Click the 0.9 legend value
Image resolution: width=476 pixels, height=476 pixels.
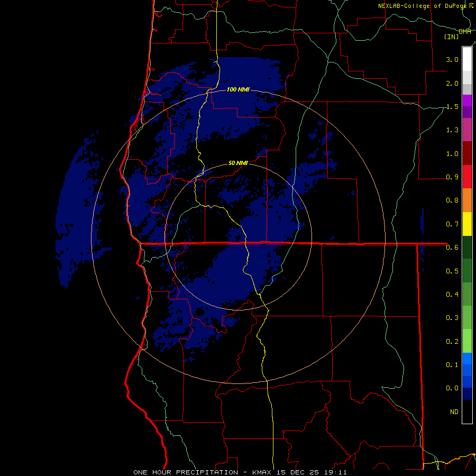point(452,177)
